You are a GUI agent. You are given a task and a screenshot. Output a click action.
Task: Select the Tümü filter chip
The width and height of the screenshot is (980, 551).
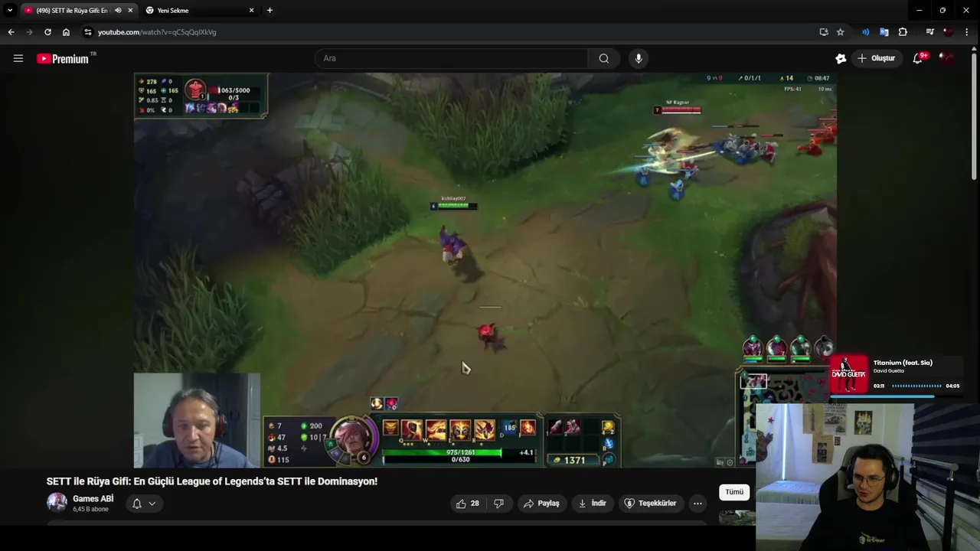pyautogui.click(x=734, y=492)
